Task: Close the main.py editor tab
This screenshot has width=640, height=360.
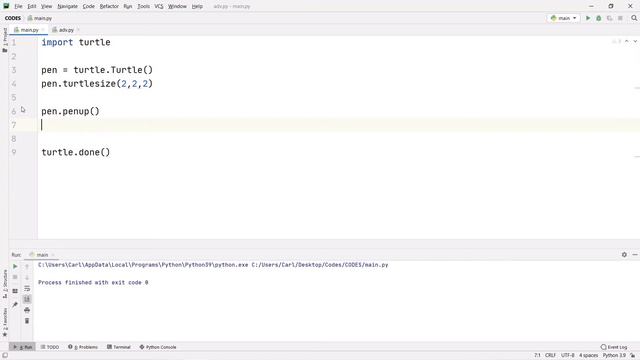Action: [x=43, y=30]
